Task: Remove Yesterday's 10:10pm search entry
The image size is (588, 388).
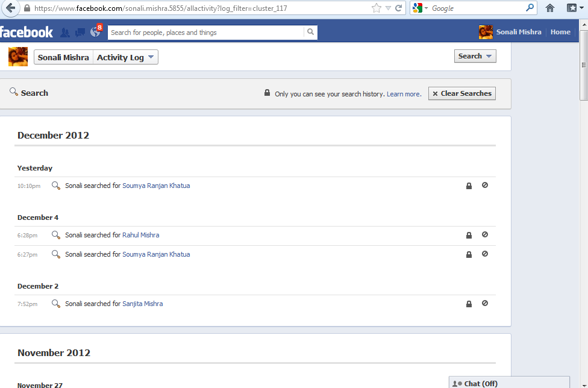Action: click(x=485, y=185)
